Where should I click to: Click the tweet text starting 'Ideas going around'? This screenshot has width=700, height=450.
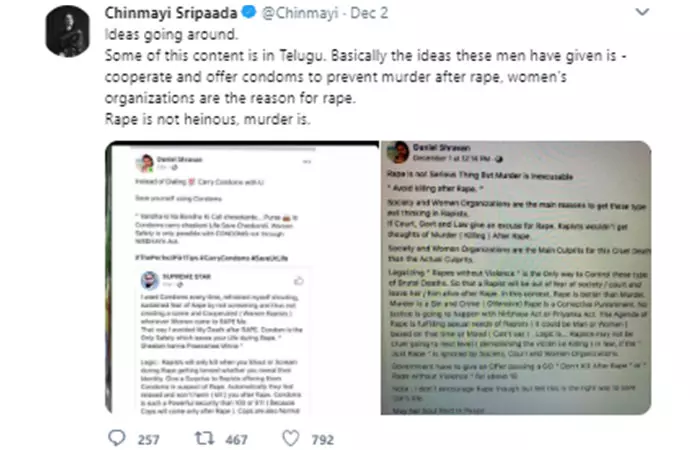click(x=365, y=77)
